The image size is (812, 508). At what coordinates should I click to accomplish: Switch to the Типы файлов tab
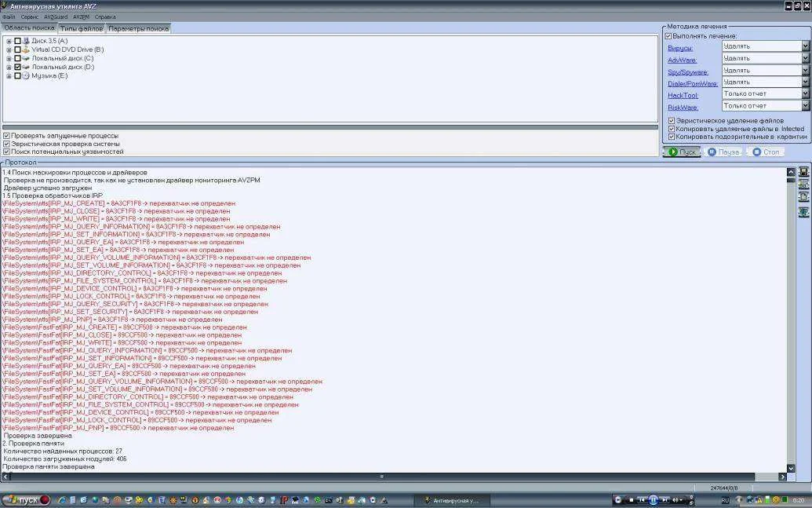(82, 28)
